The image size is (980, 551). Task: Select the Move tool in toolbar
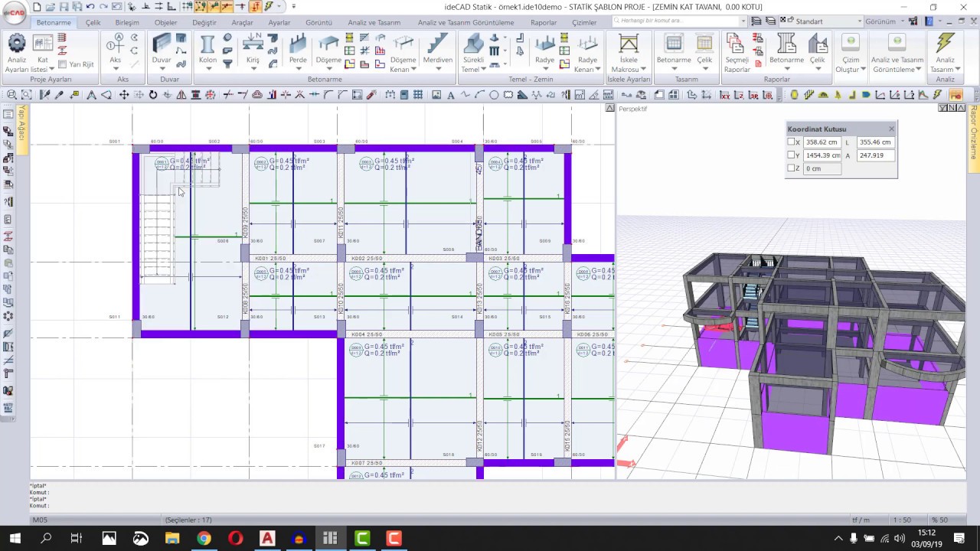click(124, 95)
